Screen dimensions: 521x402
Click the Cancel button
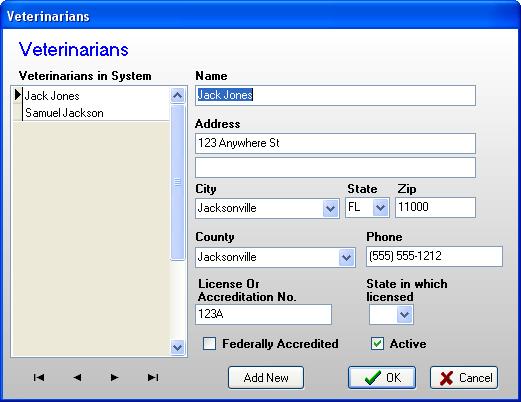464,378
